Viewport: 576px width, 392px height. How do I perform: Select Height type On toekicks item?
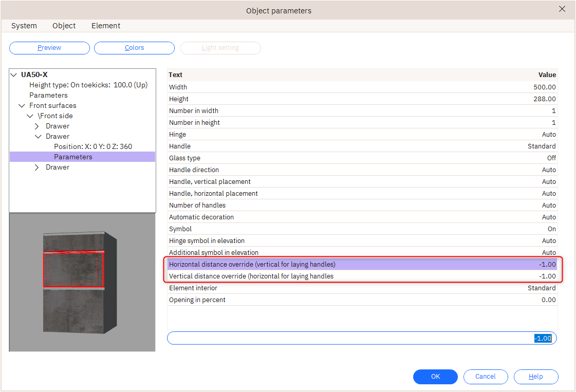click(88, 85)
